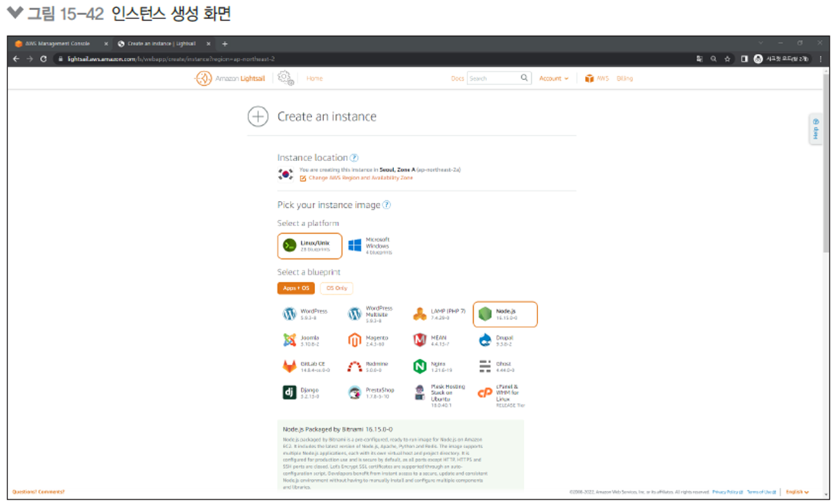Select the Joomla blueprint
837x504 pixels.
301,340
